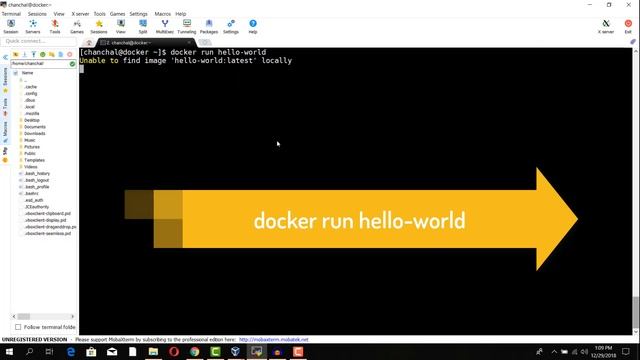Select the .cache folder
Image resolution: width=640 pixels, height=360 pixels.
pos(31,87)
